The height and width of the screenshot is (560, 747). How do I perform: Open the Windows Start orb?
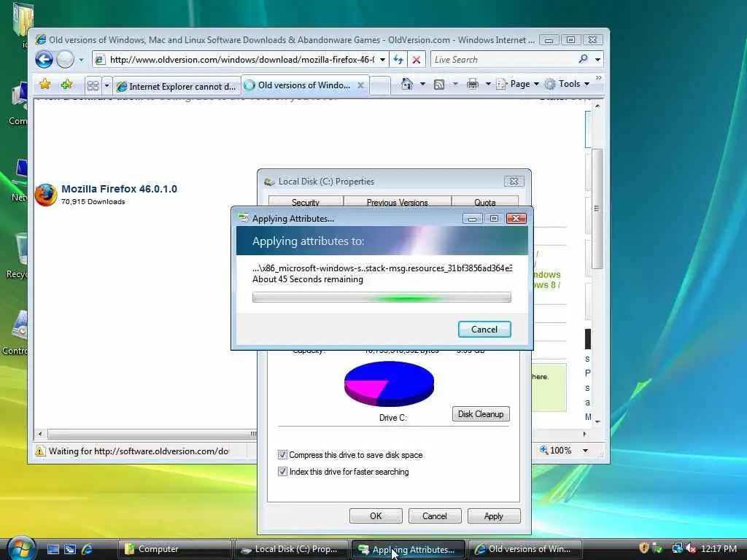pos(21,548)
